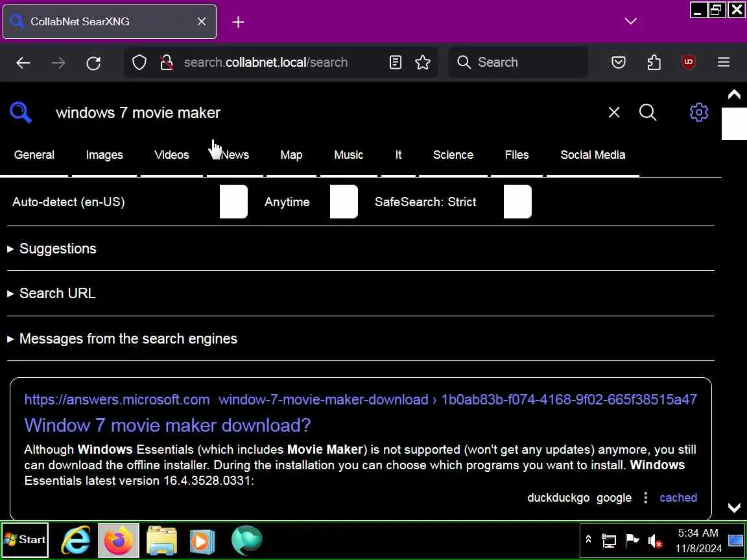This screenshot has width=747, height=560.
Task: Open the shield tracking protection icon
Action: click(x=139, y=62)
